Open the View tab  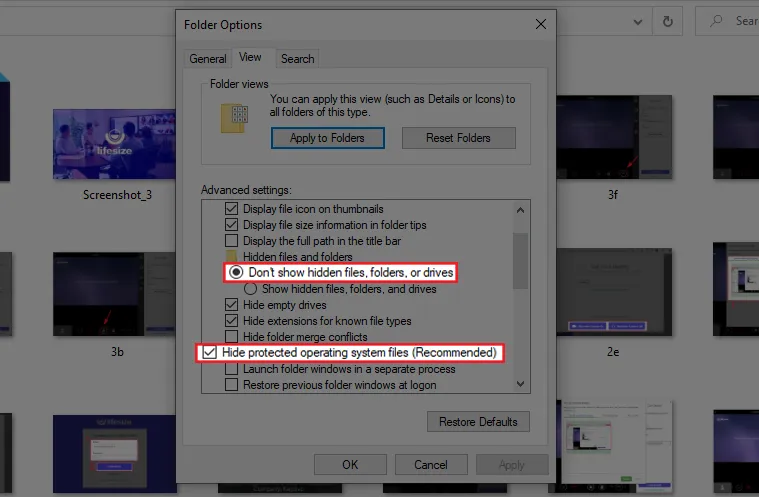coord(250,57)
